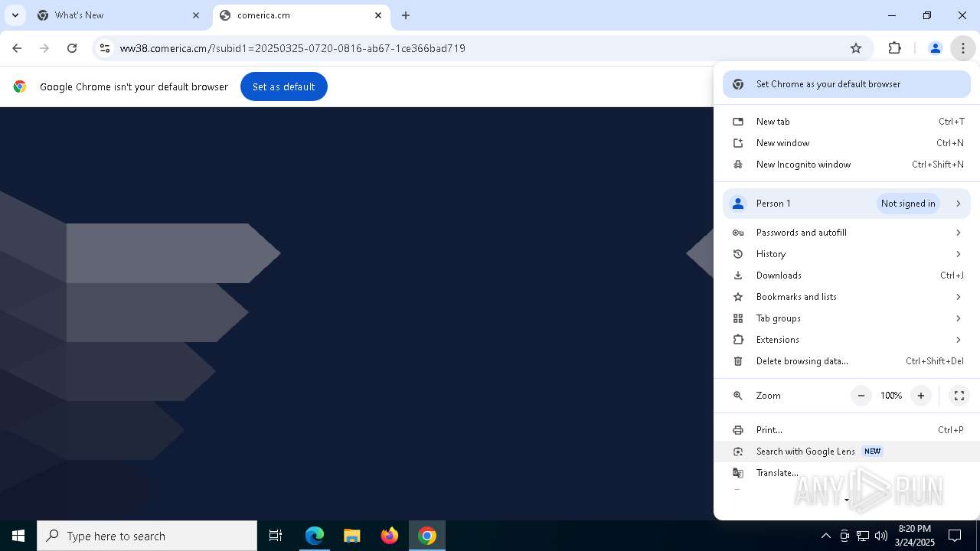Reload the current page
Image resolution: width=980 pixels, height=551 pixels.
tap(72, 48)
